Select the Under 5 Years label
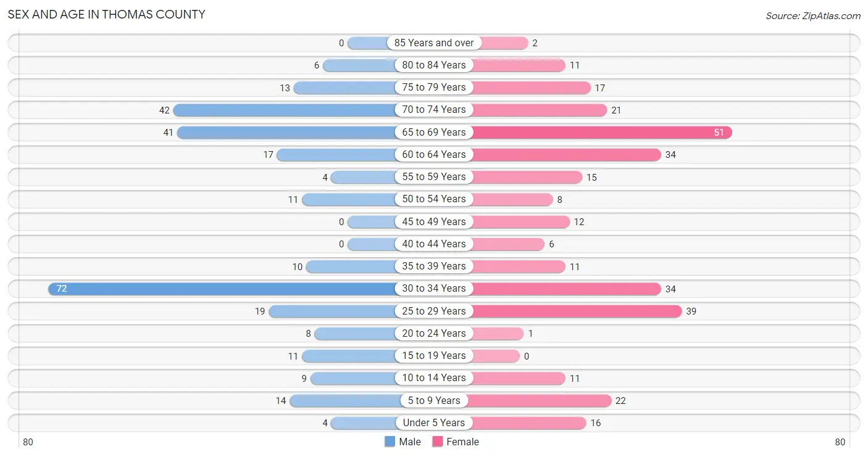This screenshot has height=457, width=868. 434,423
